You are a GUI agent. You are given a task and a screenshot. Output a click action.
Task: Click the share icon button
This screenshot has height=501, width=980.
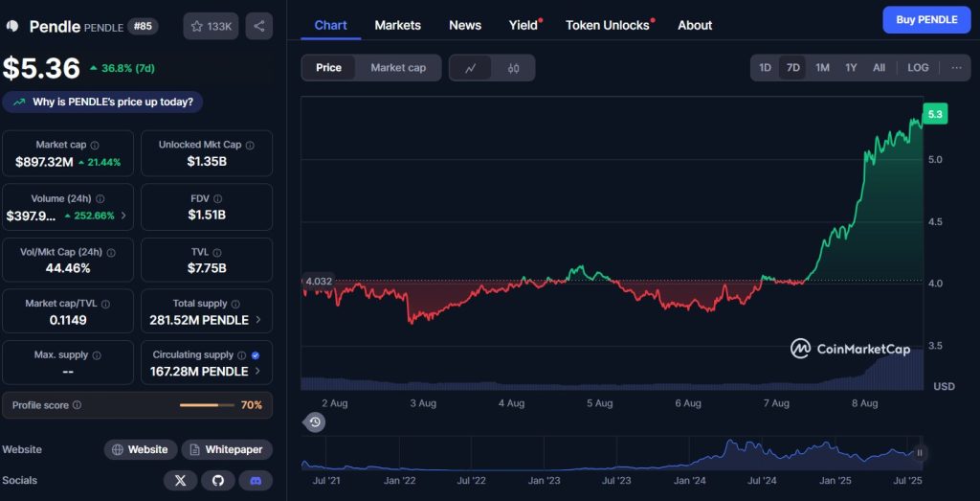coord(258,26)
